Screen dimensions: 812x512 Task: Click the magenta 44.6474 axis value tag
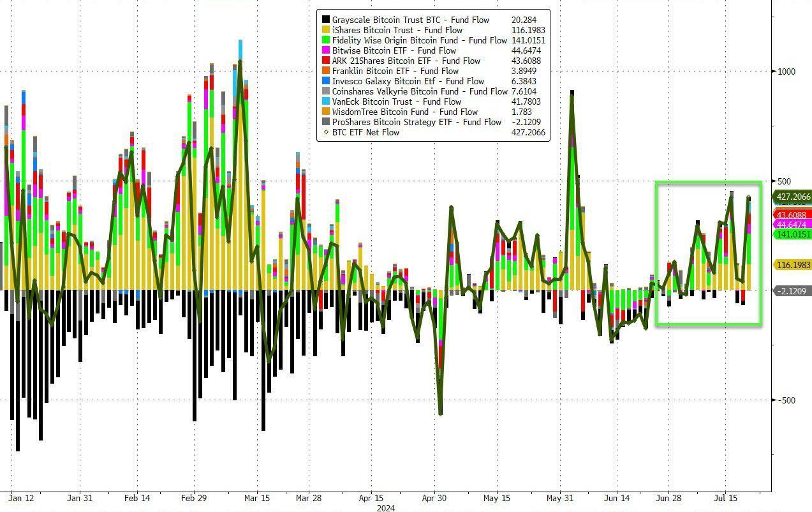pyautogui.click(x=792, y=225)
